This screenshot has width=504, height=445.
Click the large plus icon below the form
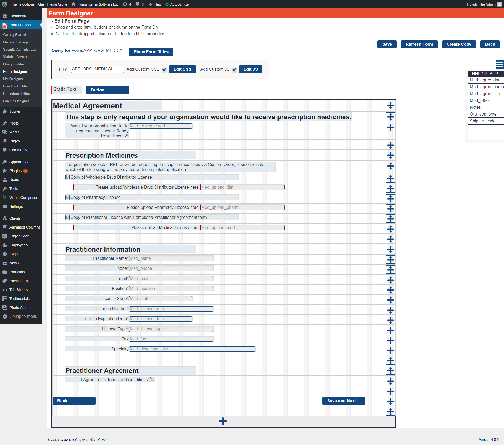click(x=223, y=421)
